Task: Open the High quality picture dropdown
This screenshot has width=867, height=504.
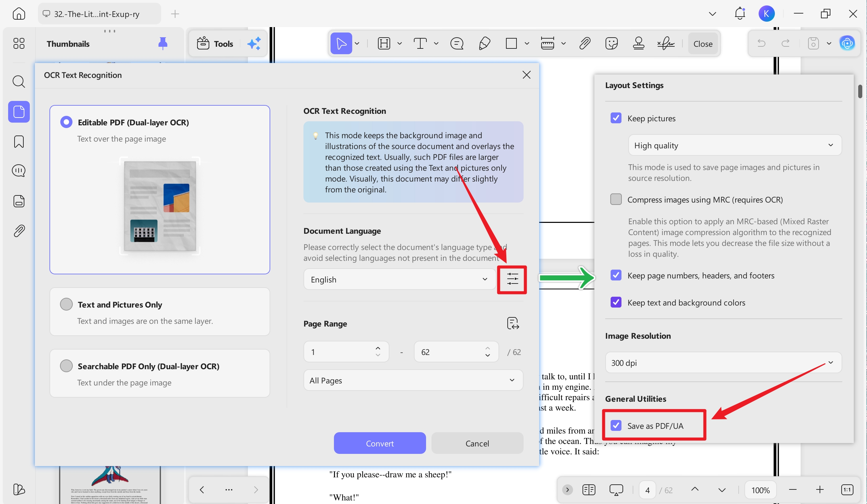Action: tap(735, 145)
